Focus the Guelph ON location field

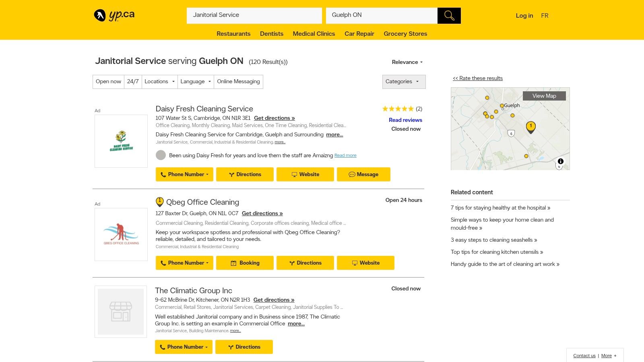[x=382, y=15]
